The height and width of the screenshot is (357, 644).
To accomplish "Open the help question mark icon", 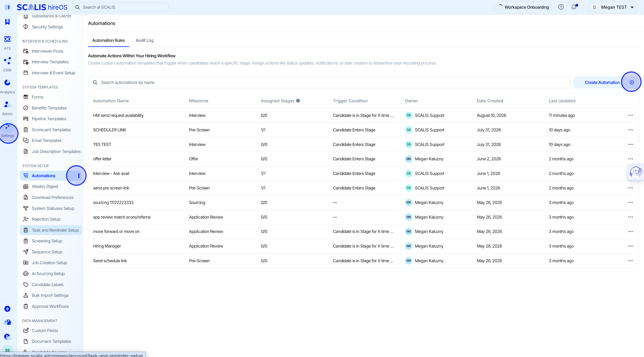I will [x=561, y=7].
